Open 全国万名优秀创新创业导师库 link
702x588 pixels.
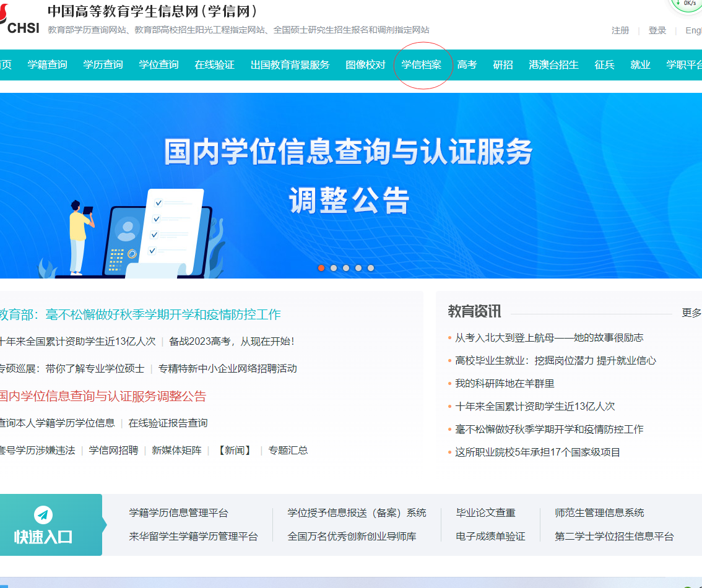[352, 537]
